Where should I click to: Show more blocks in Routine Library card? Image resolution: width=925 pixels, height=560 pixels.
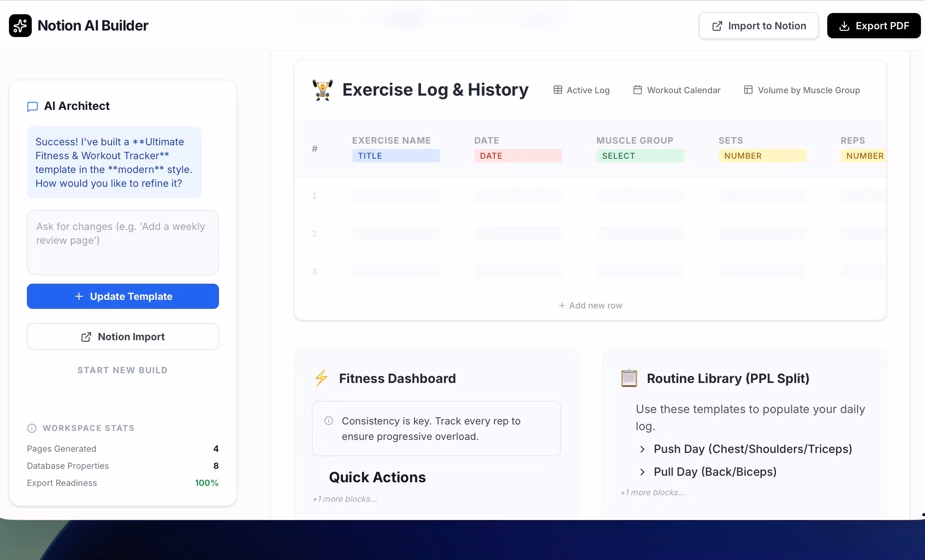653,492
